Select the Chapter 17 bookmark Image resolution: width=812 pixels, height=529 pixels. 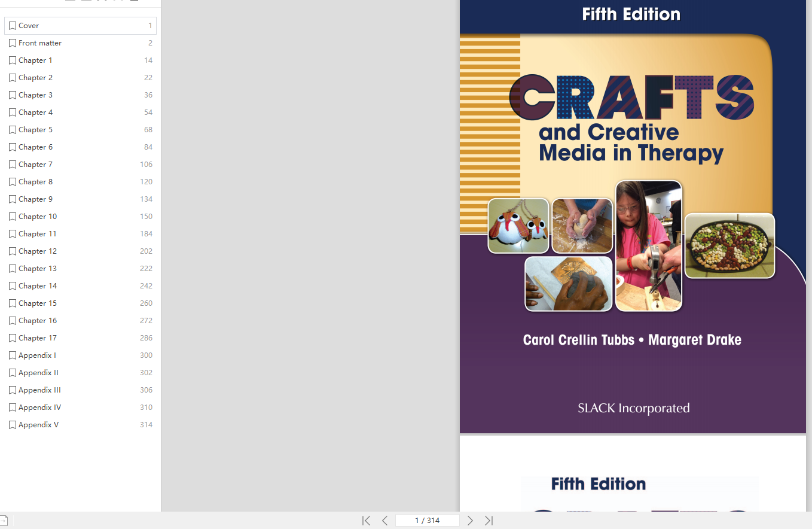(80, 338)
